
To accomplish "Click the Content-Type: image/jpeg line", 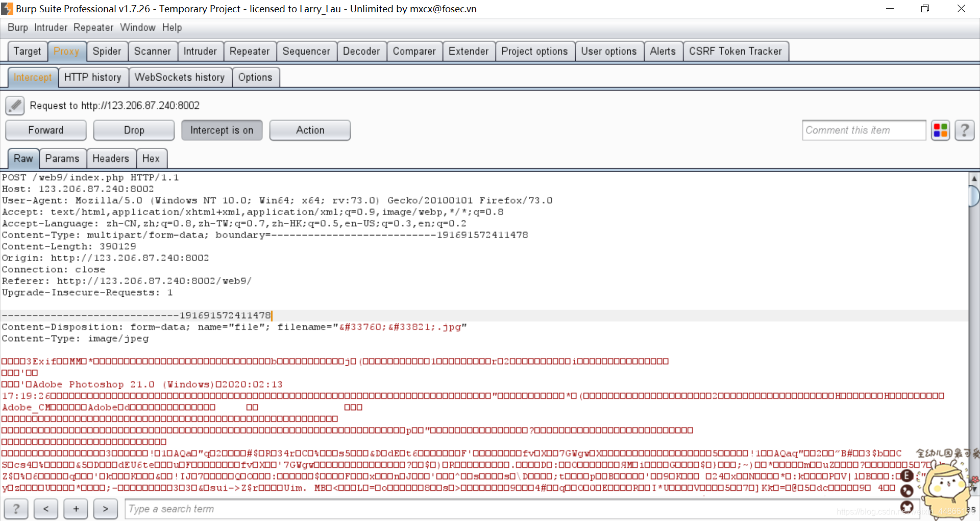I will coord(75,338).
